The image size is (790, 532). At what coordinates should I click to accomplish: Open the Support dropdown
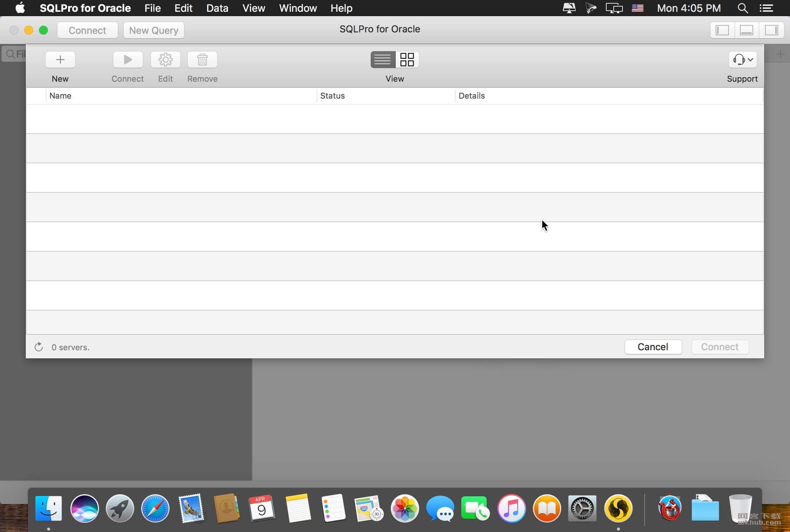743,60
